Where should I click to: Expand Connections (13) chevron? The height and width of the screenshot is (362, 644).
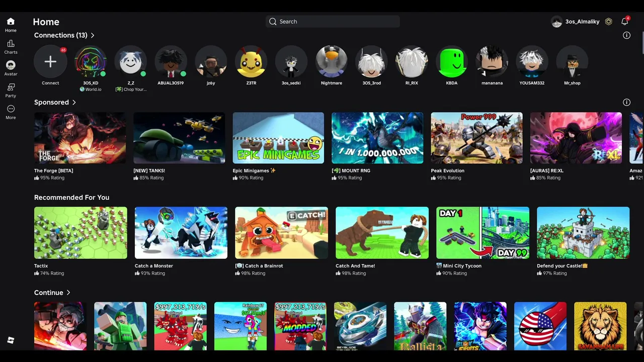93,35
